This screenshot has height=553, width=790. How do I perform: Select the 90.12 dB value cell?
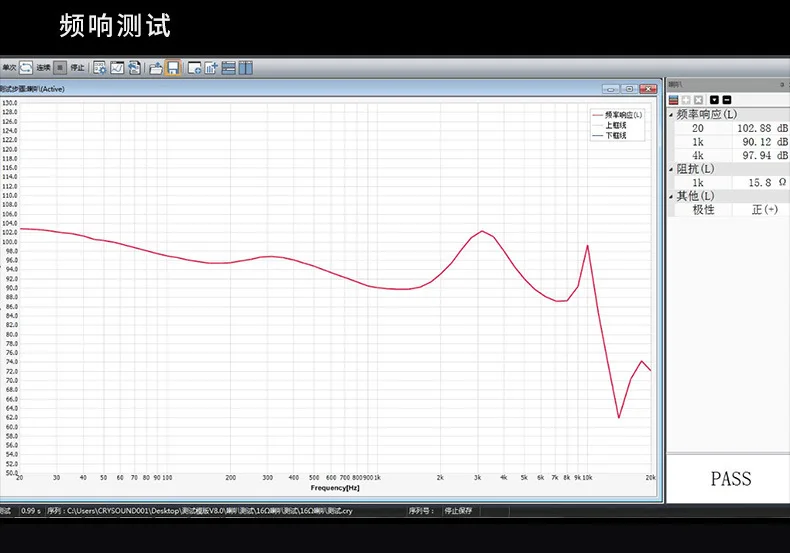pos(762,142)
